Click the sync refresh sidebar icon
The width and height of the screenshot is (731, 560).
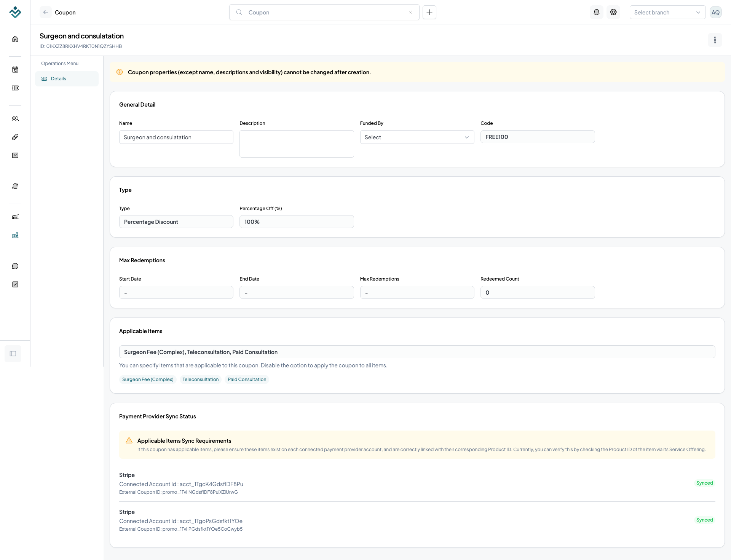pos(15,186)
